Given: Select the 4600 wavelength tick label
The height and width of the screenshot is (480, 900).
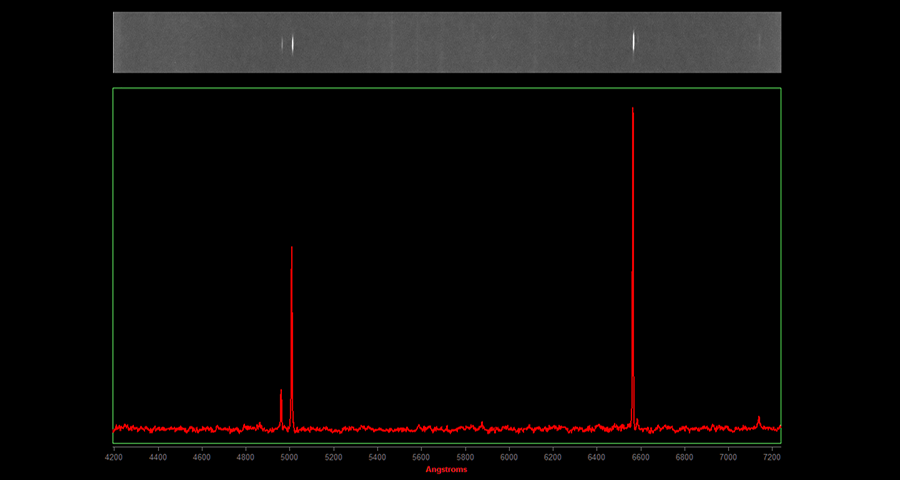Looking at the screenshot, I should pyautogui.click(x=201, y=457).
